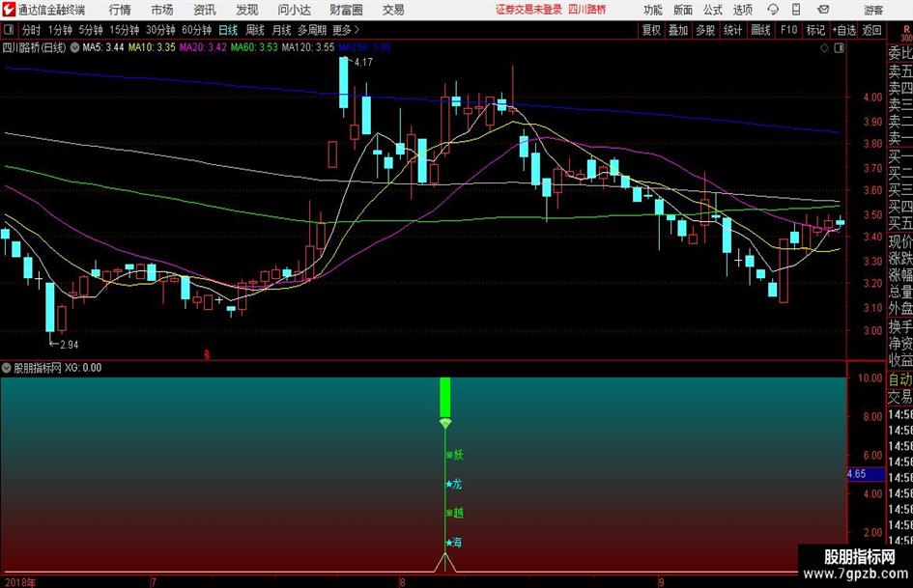Click the $ marker at chart bottom
Screen dimensions: 913x588
(207, 354)
